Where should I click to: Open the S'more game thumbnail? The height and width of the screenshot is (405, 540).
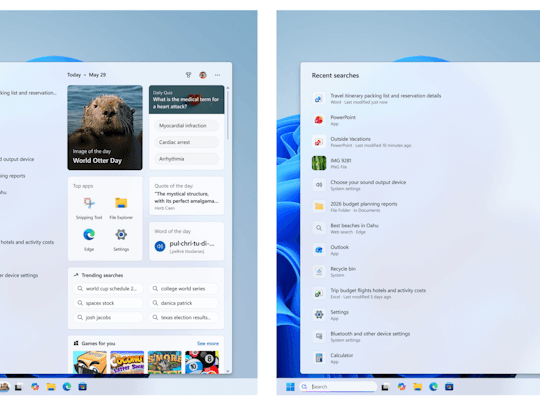coord(165,362)
